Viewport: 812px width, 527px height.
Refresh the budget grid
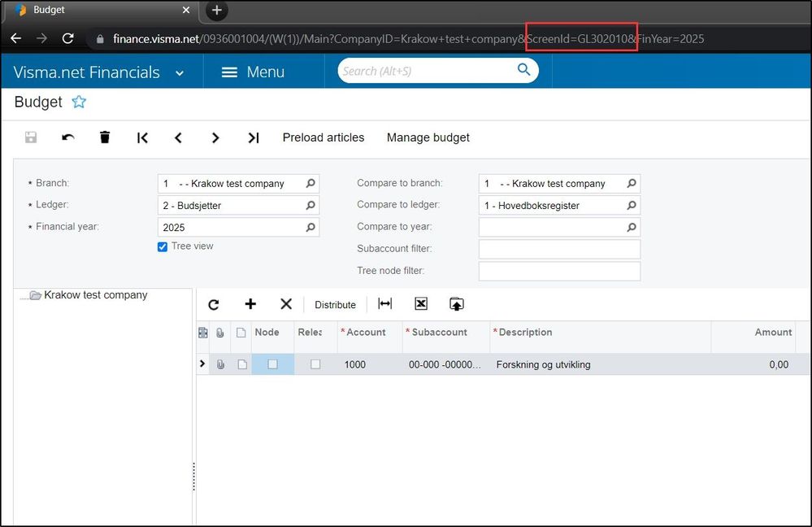(x=213, y=304)
